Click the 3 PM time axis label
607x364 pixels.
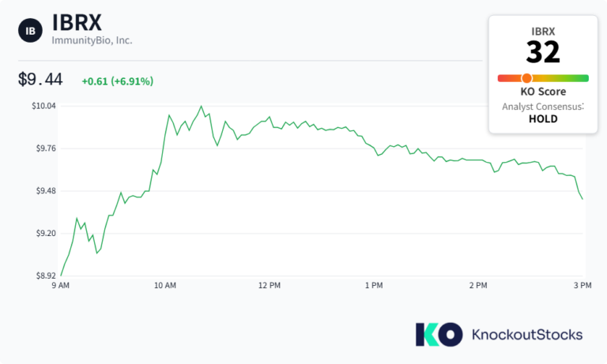click(582, 286)
